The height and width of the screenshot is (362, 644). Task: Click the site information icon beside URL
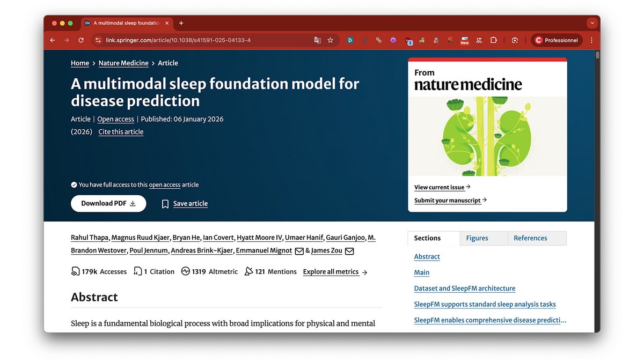click(98, 40)
